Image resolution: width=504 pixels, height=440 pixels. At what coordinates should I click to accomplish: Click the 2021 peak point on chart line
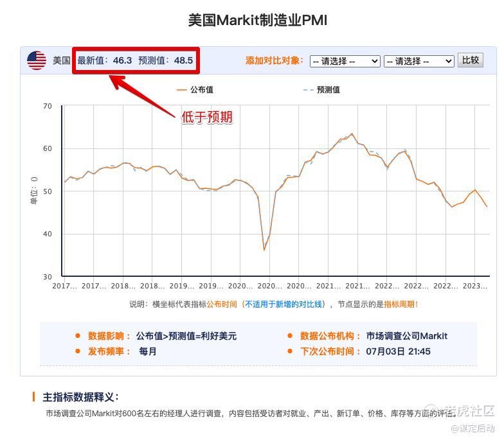pos(352,134)
